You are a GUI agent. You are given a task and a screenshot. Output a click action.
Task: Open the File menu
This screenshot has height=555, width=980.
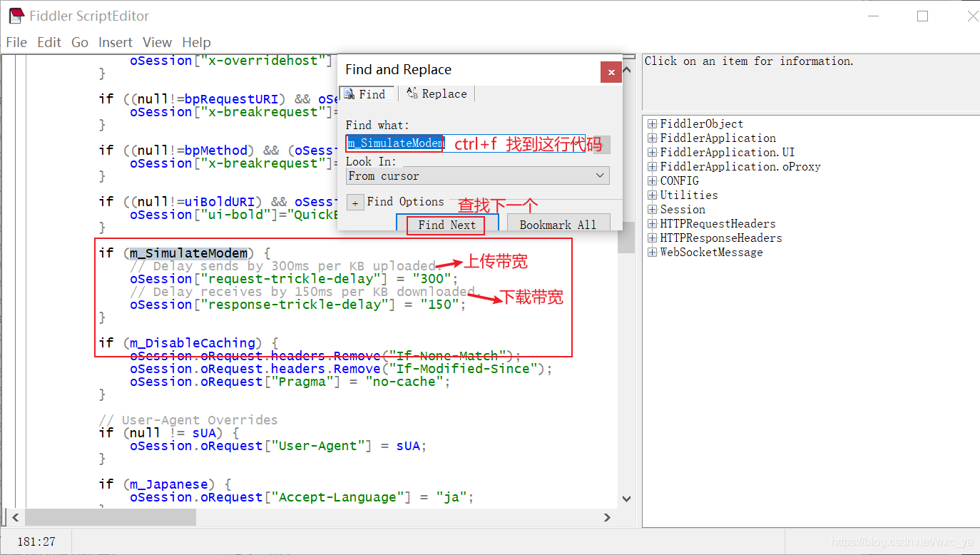(x=16, y=43)
